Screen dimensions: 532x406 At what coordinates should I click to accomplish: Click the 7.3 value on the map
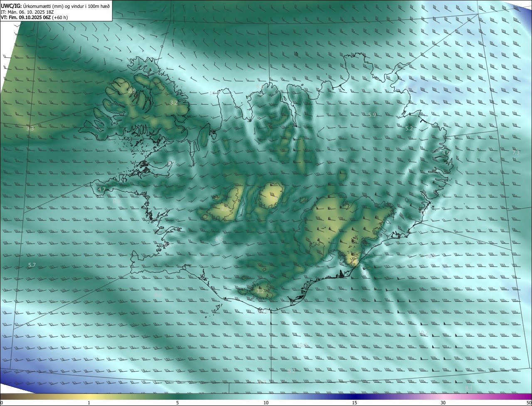pyautogui.click(x=516, y=153)
